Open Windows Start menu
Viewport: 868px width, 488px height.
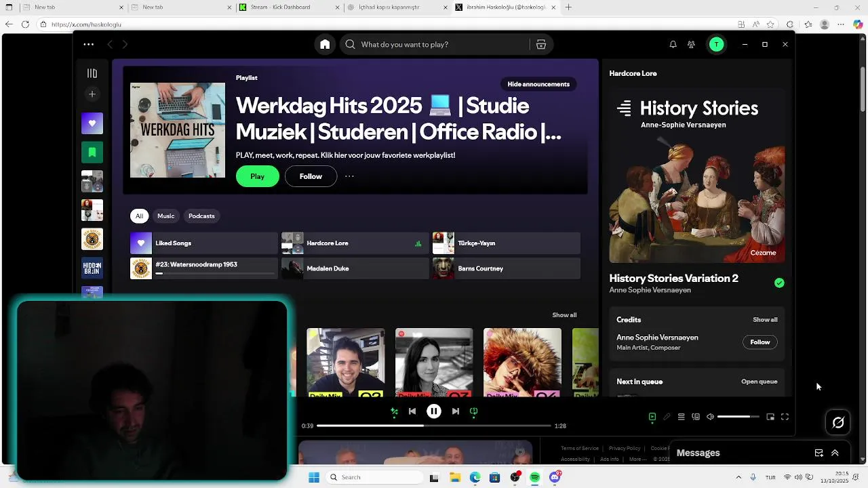pos(313,477)
